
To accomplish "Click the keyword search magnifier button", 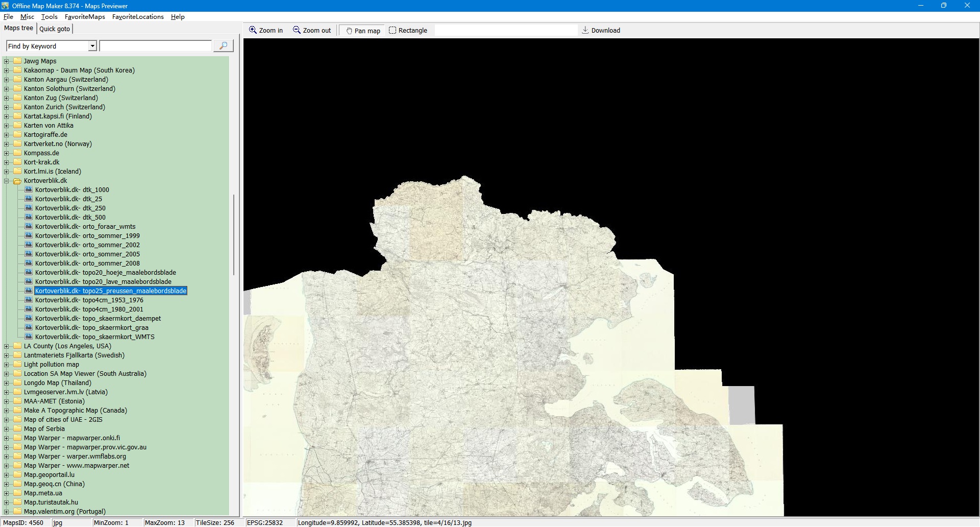I will tap(223, 46).
